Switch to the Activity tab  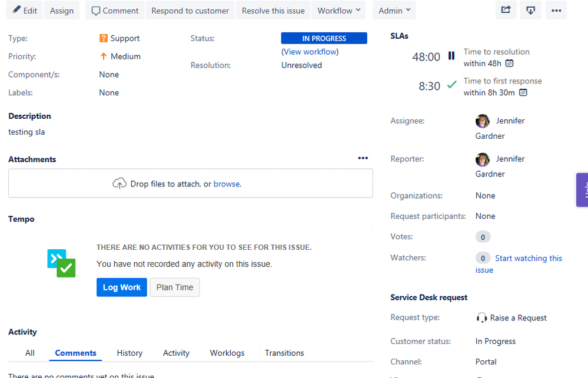(x=176, y=353)
